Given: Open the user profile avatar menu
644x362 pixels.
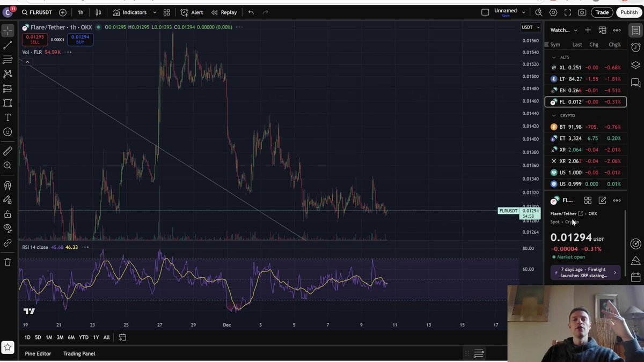Looking at the screenshot, I should pyautogui.click(x=8, y=12).
